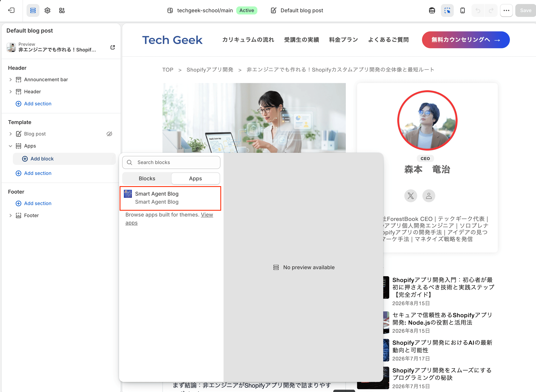This screenshot has height=392, width=536.
Task: Switch to the Apps tab
Action: (x=195, y=179)
